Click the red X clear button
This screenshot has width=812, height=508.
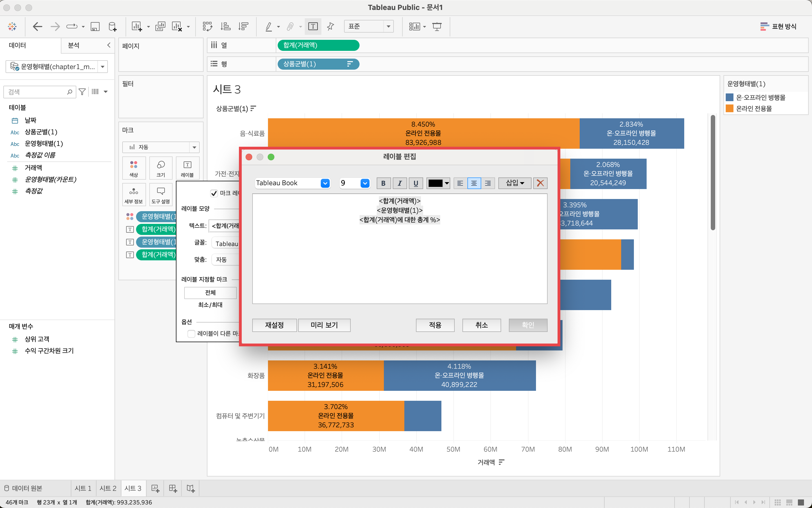540,183
